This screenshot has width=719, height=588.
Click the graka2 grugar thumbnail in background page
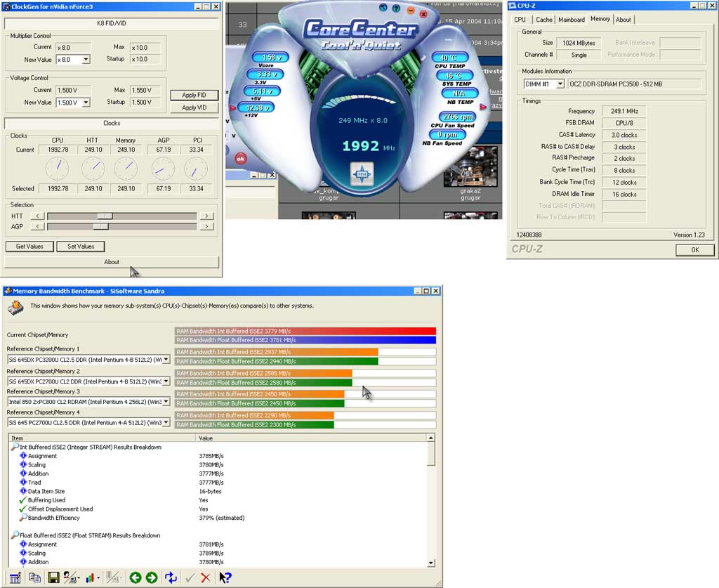point(470,167)
